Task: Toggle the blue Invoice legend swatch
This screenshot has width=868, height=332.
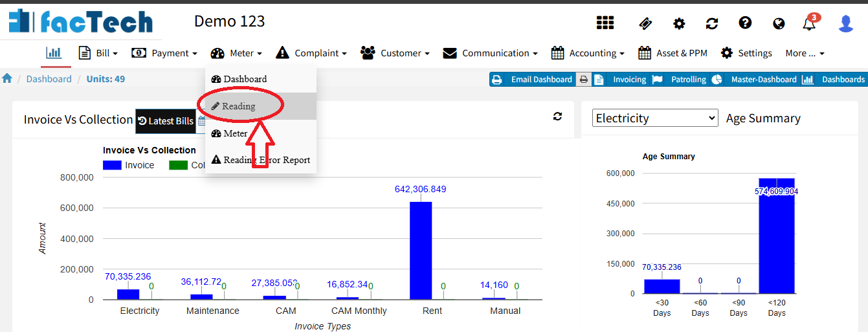Action: tap(112, 165)
